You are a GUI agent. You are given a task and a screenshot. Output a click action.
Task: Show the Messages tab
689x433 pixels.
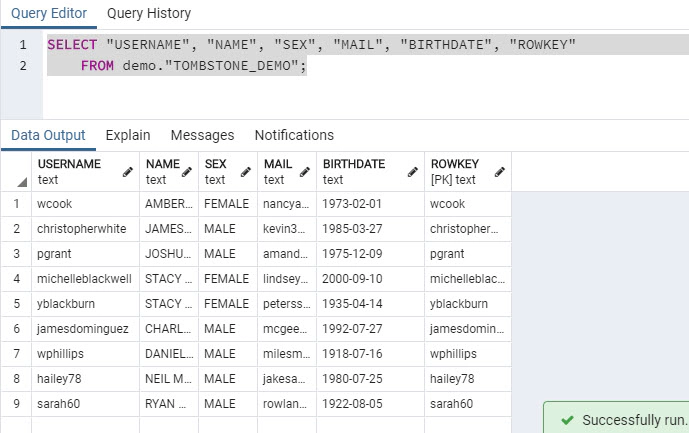tap(203, 135)
